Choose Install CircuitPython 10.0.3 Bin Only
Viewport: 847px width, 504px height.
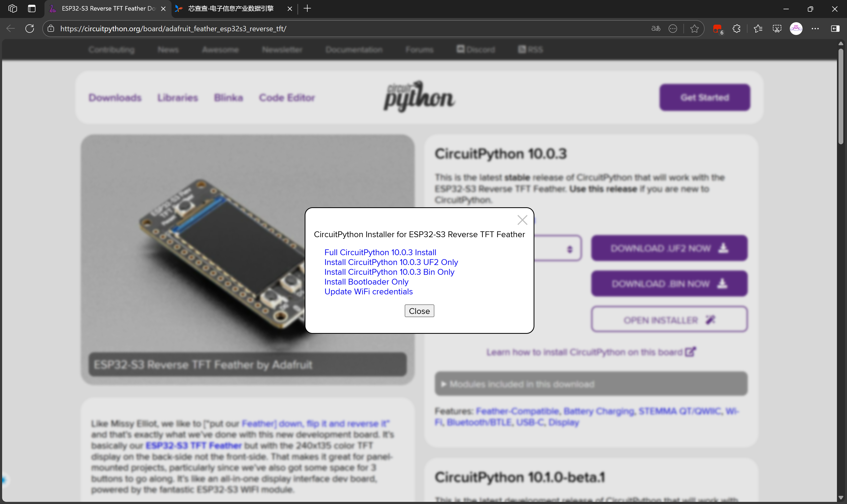389,272
